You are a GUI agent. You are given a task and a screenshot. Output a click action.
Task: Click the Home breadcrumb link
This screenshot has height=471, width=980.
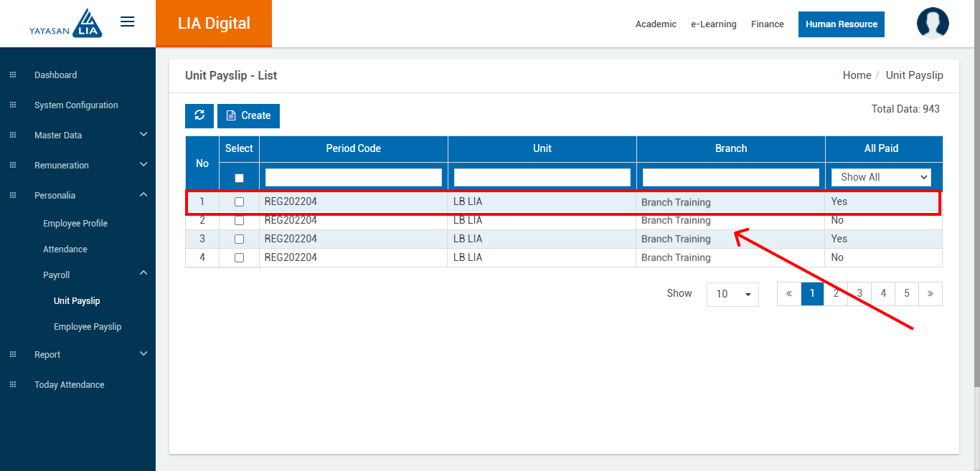click(857, 75)
